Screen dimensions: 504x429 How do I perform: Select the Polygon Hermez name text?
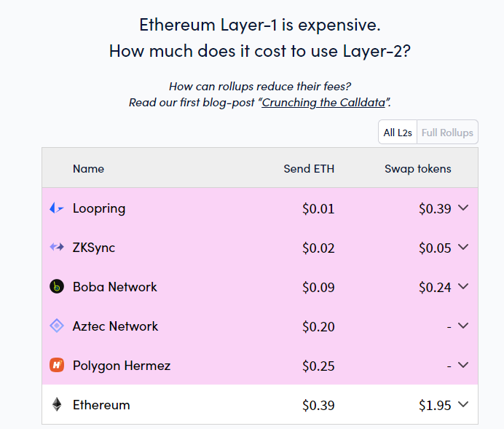pyautogui.click(x=122, y=366)
